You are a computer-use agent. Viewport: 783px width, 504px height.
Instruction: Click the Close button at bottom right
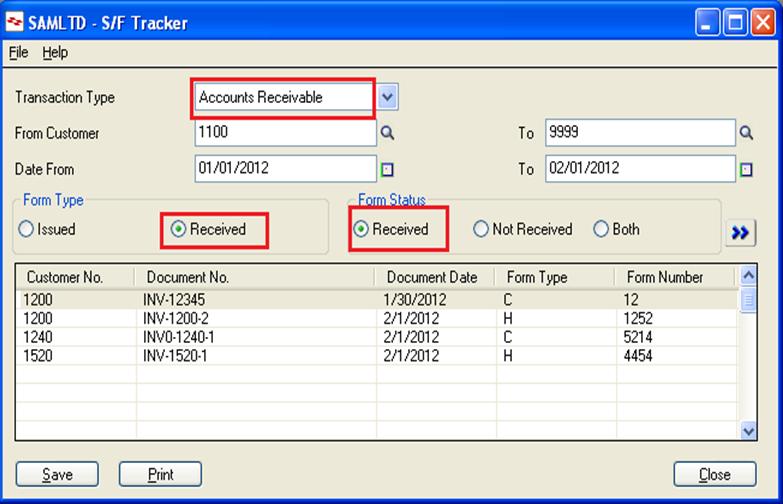(715, 474)
